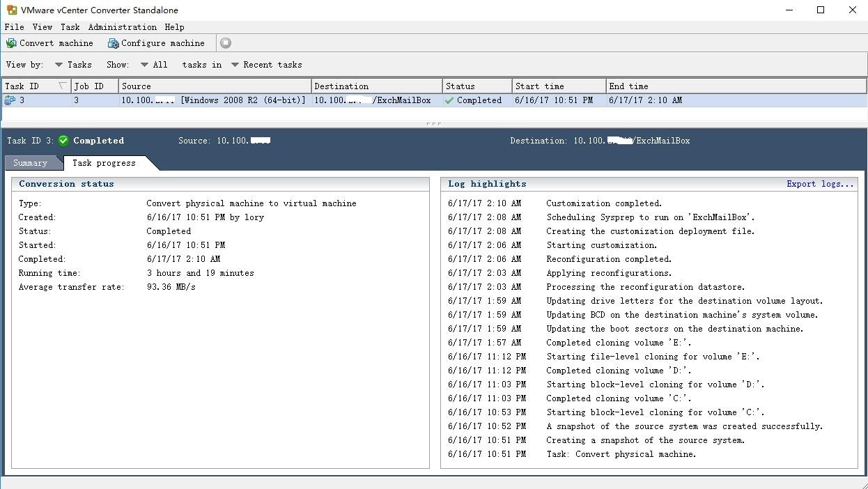Select the Task progress tab

click(x=104, y=163)
